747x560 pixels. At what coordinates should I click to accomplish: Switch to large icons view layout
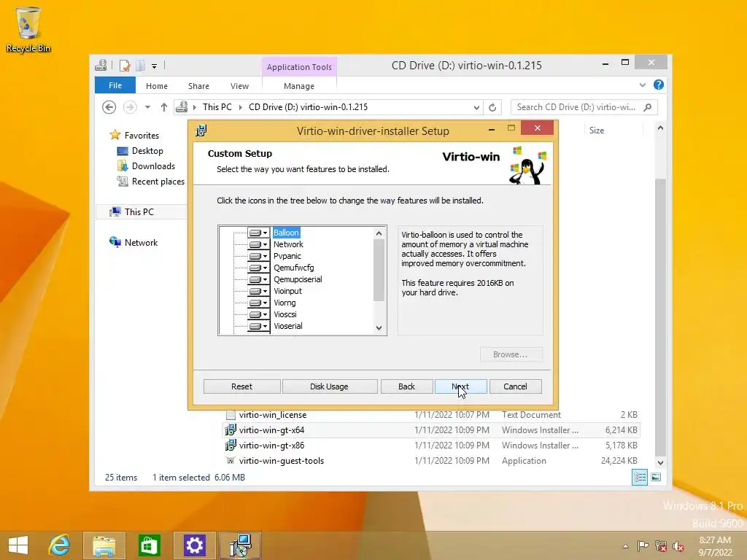656,477
